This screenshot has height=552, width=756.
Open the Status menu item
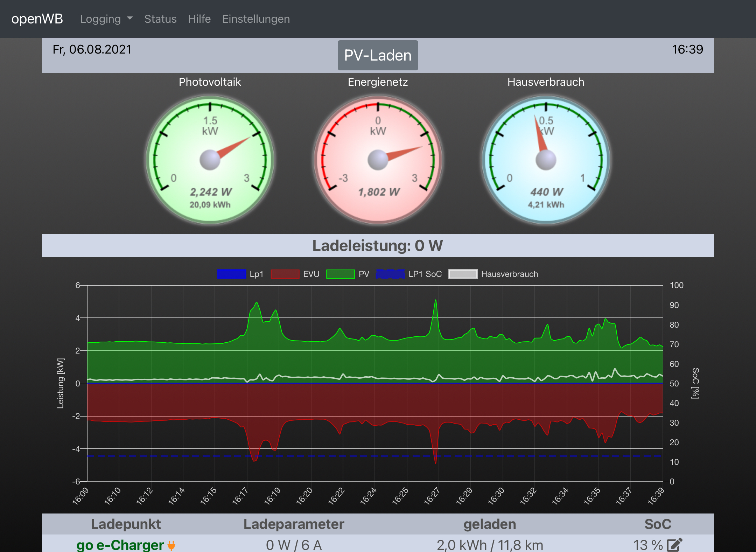tap(160, 19)
